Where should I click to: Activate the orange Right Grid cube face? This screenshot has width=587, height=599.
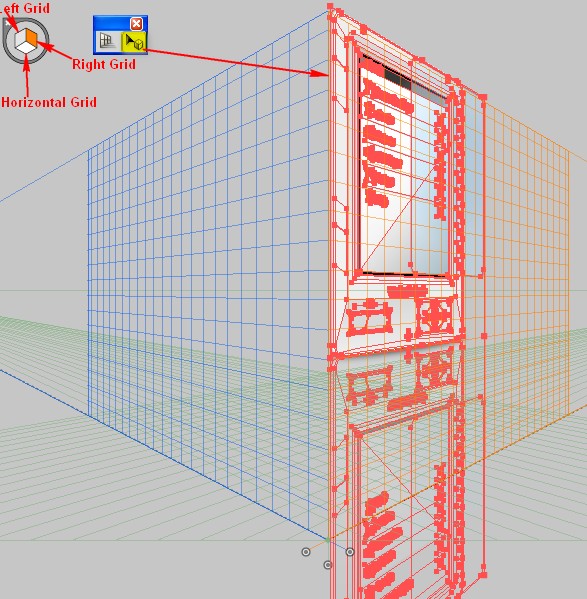[32, 37]
